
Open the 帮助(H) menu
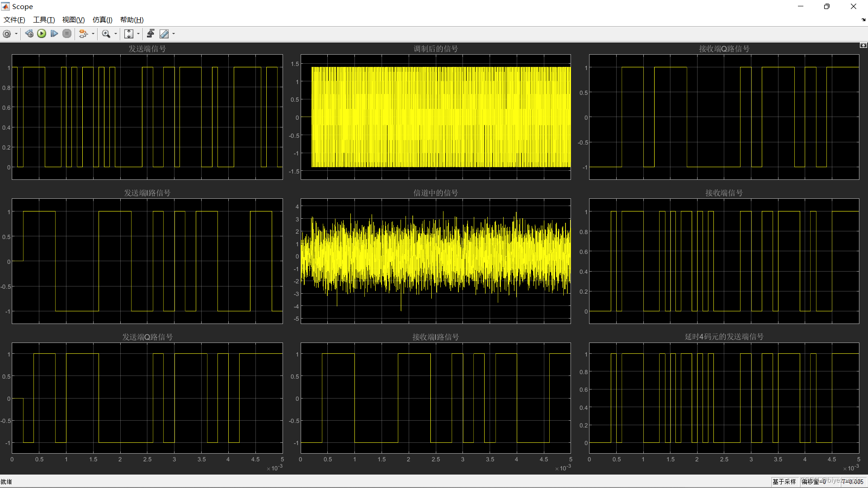[x=131, y=19]
